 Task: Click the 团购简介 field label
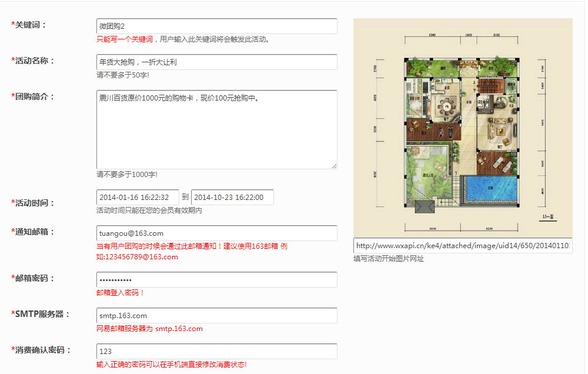[x=34, y=96]
